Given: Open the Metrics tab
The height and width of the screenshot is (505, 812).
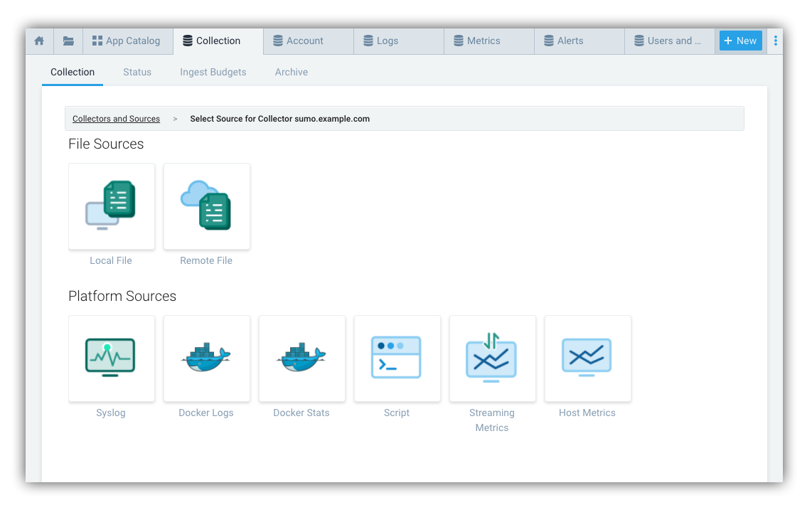Looking at the screenshot, I should point(488,41).
